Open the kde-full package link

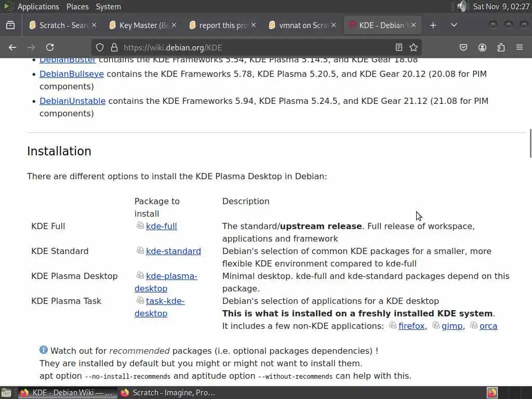(x=162, y=226)
